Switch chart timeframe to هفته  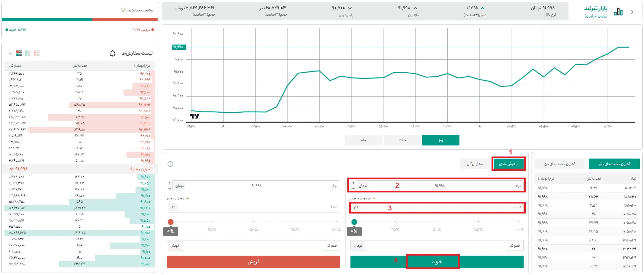402,140
